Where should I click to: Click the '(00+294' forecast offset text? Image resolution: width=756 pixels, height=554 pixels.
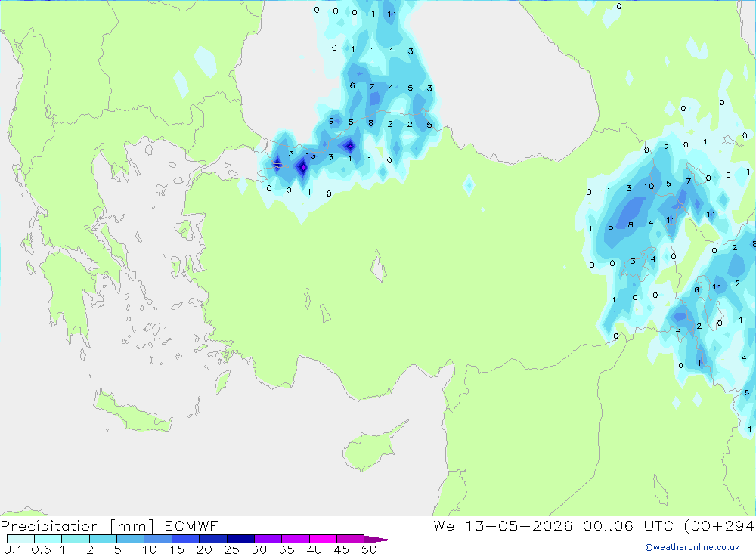[x=720, y=525]
